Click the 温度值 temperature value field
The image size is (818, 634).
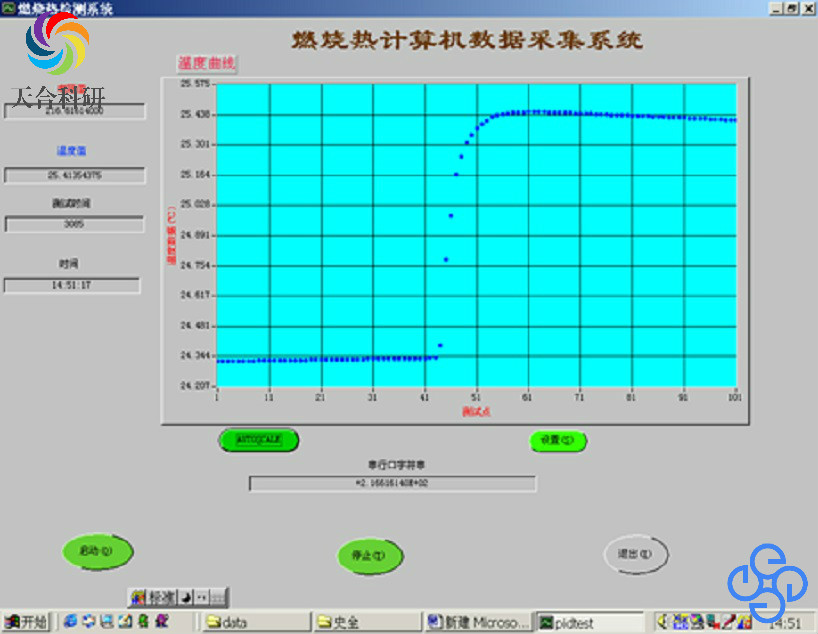[74, 176]
